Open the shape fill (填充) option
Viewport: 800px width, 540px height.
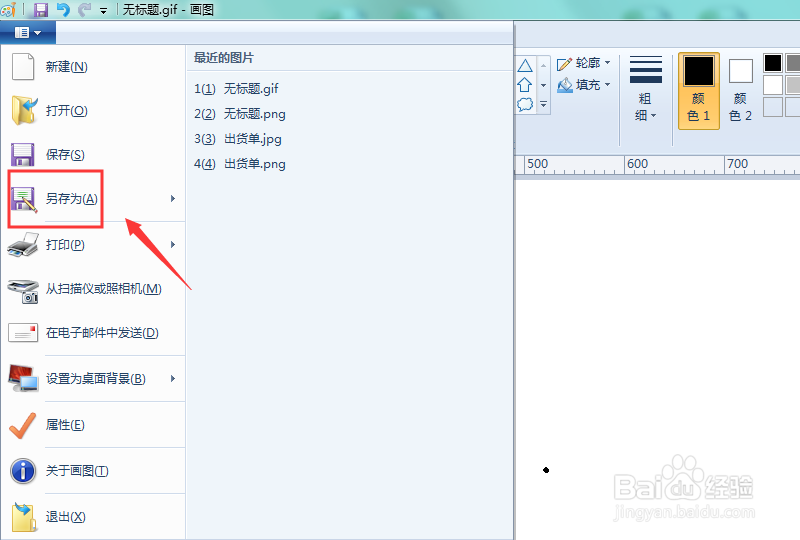pyautogui.click(x=583, y=85)
